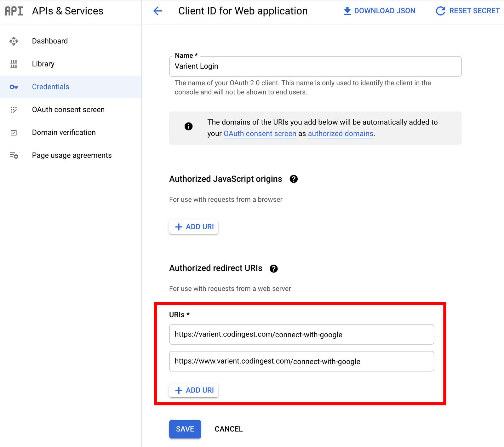This screenshot has height=447, width=504.
Task: Add URI under JavaScript origins
Action: click(194, 227)
